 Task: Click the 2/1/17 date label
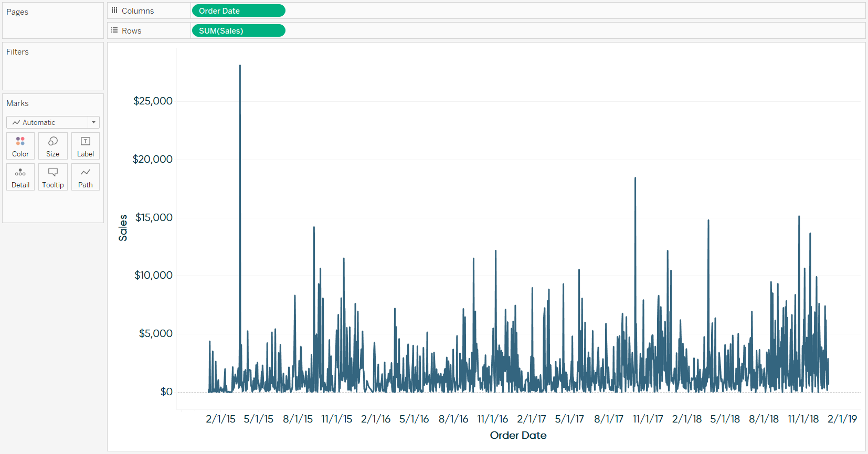pos(532,419)
